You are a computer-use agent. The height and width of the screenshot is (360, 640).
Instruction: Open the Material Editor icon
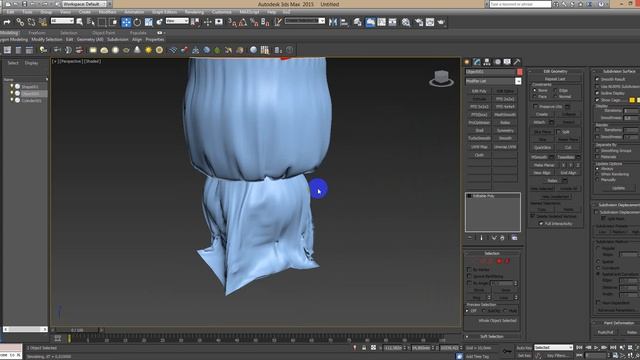(x=406, y=22)
